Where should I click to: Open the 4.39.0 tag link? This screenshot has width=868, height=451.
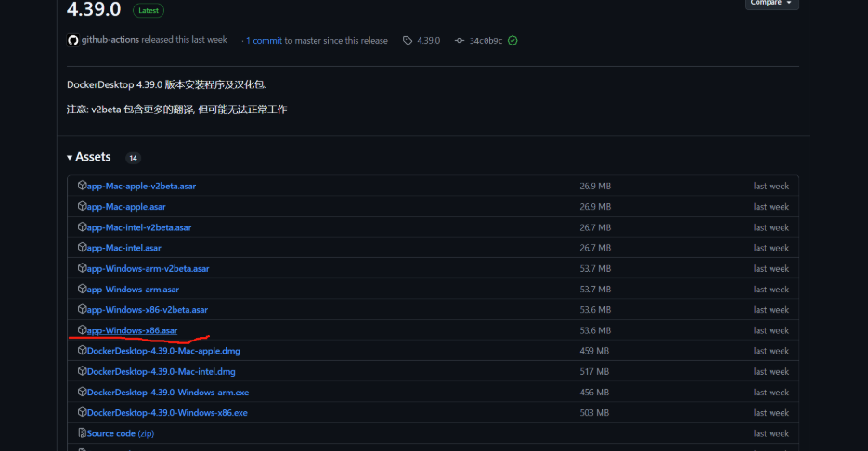pos(429,41)
